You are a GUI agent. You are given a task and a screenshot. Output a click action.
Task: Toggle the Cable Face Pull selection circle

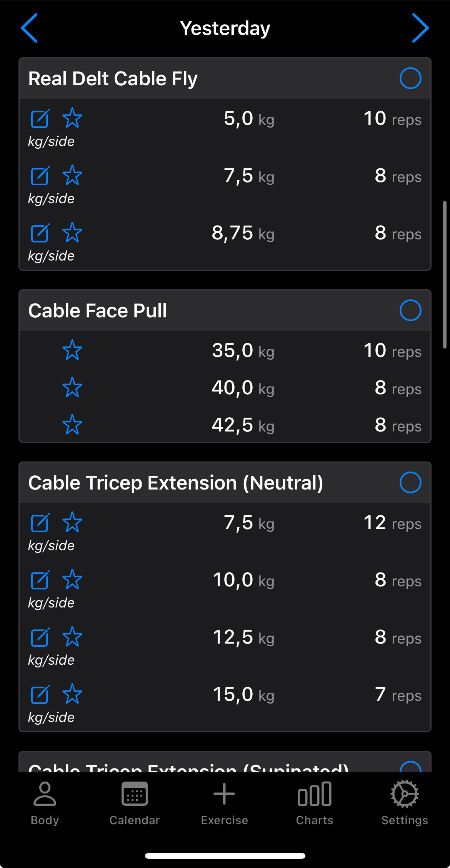tap(410, 310)
